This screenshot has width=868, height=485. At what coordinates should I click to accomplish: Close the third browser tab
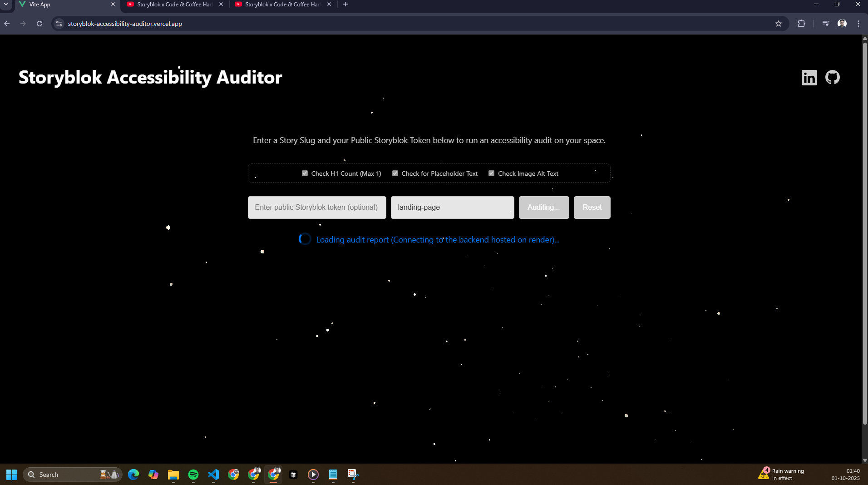(329, 5)
